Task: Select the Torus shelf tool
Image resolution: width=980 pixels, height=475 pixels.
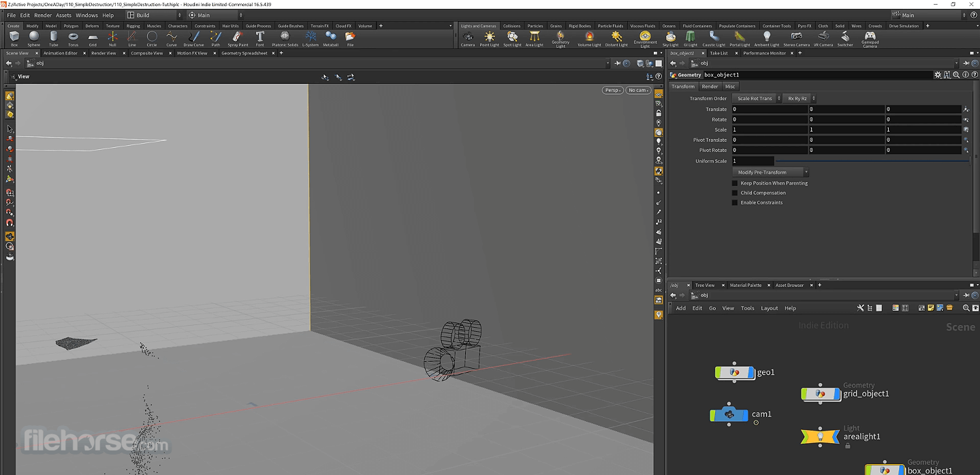Action: (73, 38)
